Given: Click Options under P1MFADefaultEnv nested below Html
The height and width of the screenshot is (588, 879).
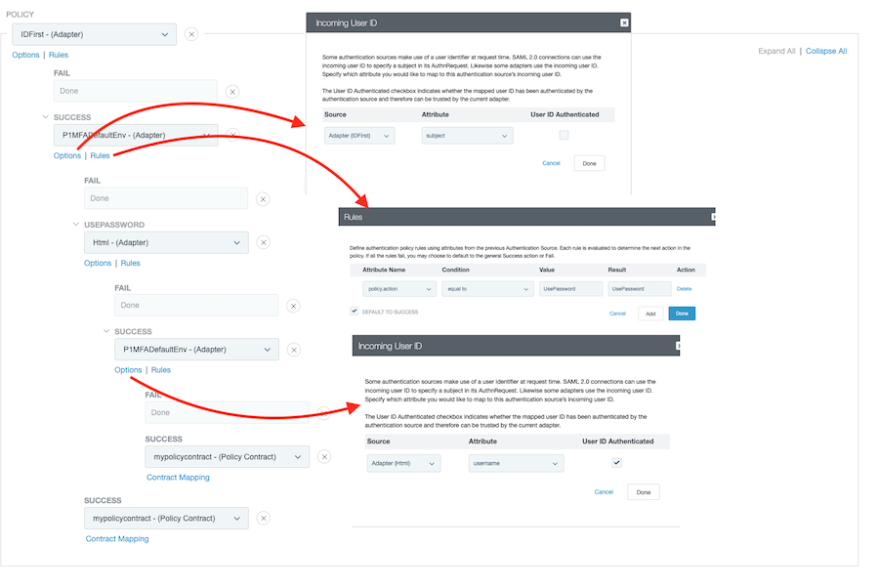Looking at the screenshot, I should click(x=128, y=370).
